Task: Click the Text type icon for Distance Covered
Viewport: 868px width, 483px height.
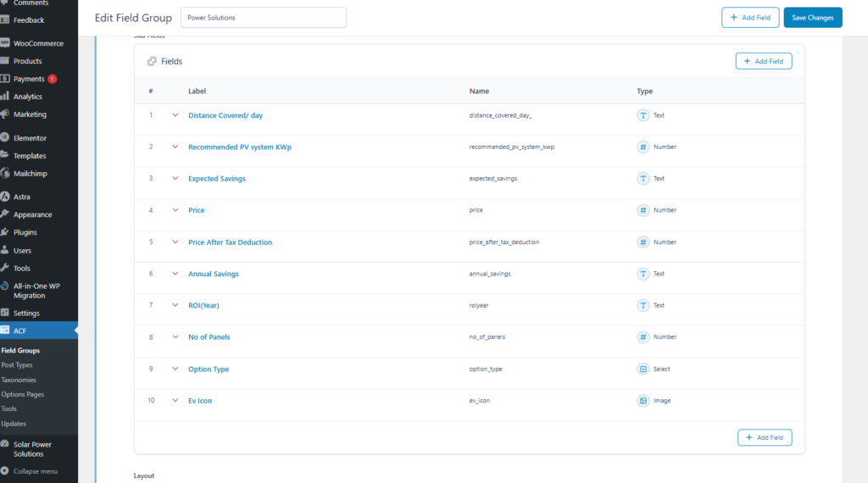Action: coord(643,115)
